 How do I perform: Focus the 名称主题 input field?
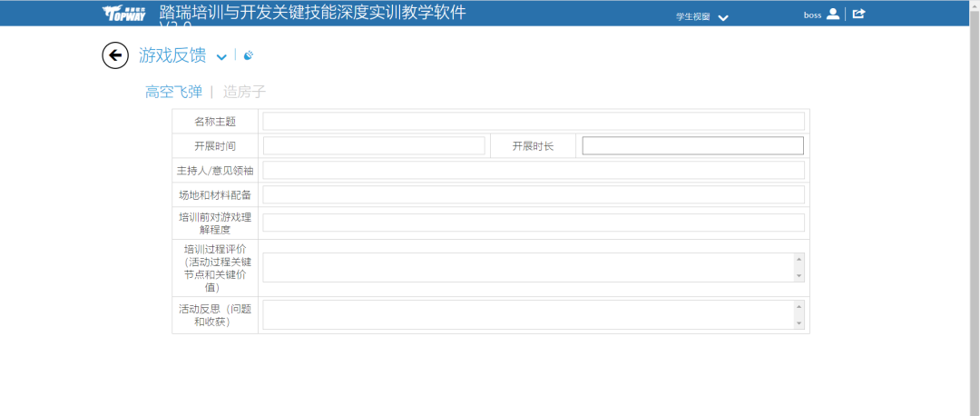coord(533,122)
